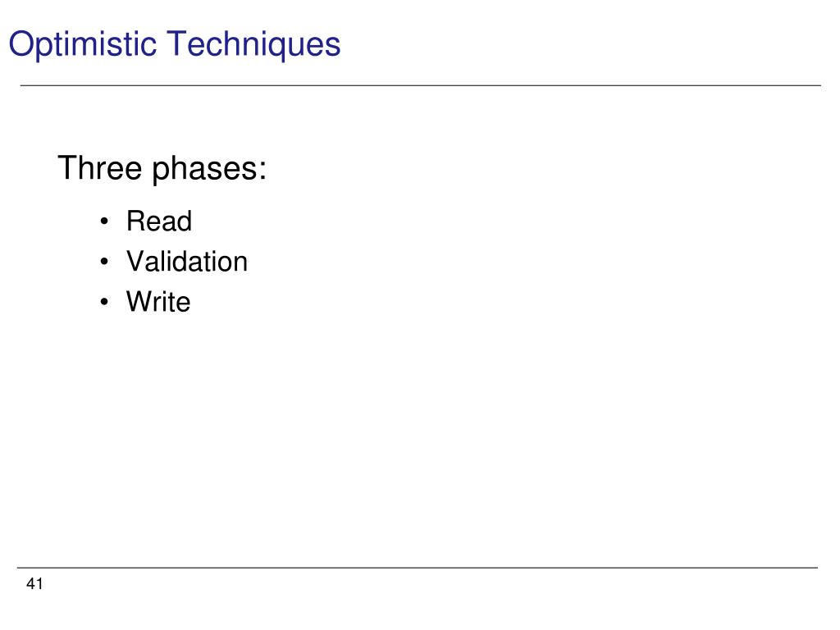Click the capital O in Optimistic
The height and width of the screenshot is (630, 840).
coord(21,43)
